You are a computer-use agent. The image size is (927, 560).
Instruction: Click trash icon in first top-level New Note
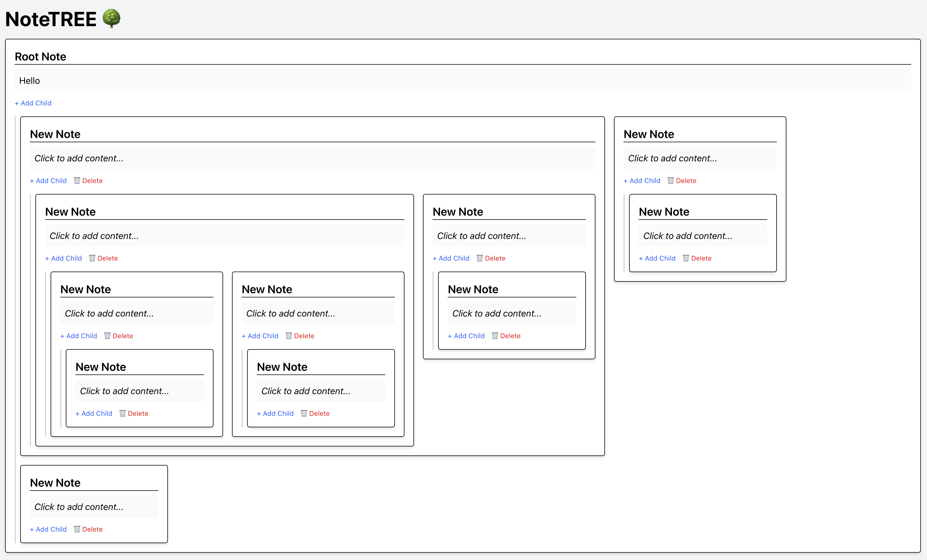77,180
